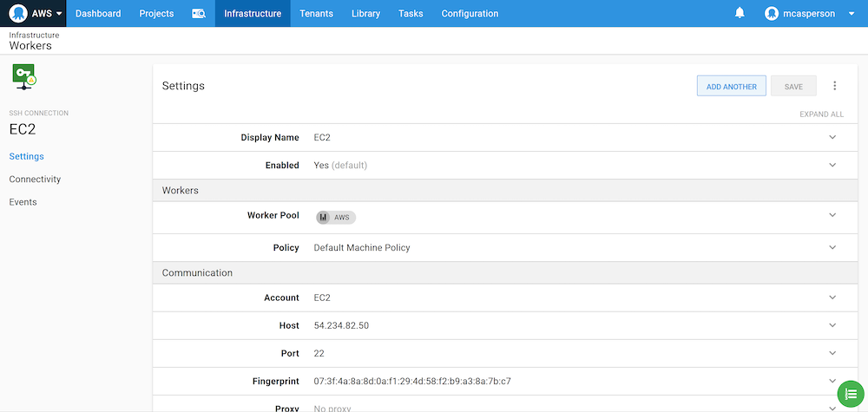The width and height of the screenshot is (868, 412).
Task: Expand the Display Name row
Action: 832,137
